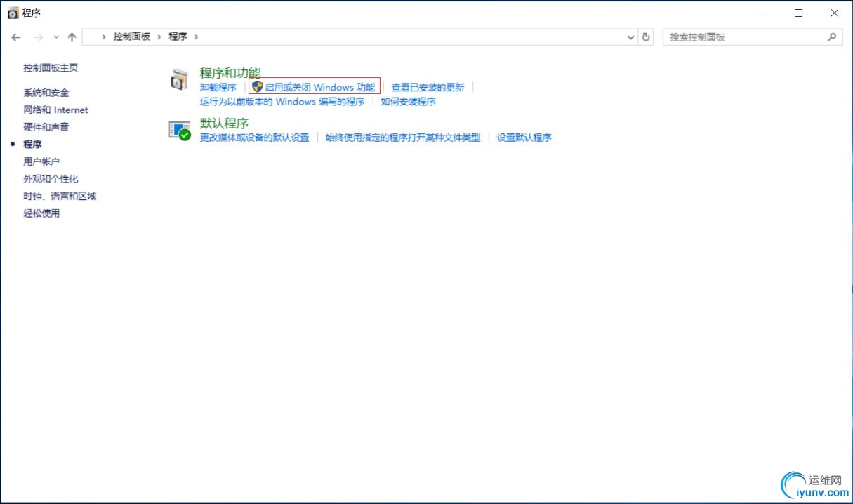This screenshot has width=853, height=504.
Task: Click 如何安装程序 link
Action: tap(408, 101)
